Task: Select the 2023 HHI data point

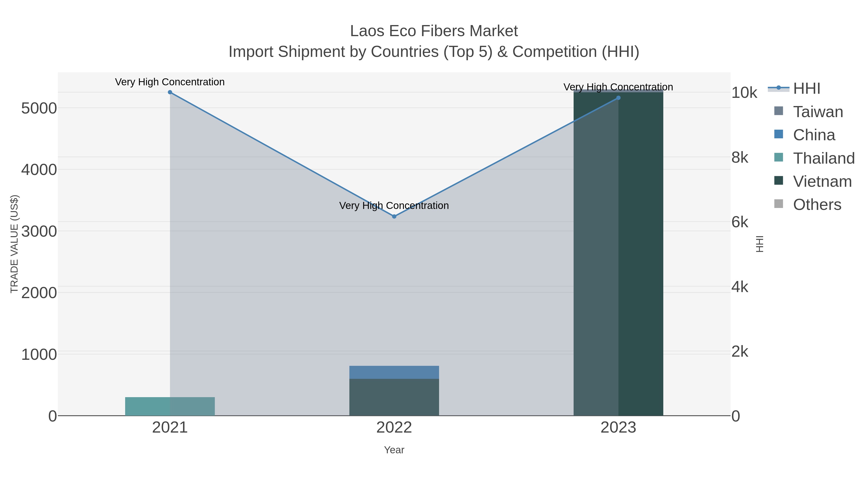Action: (618, 98)
